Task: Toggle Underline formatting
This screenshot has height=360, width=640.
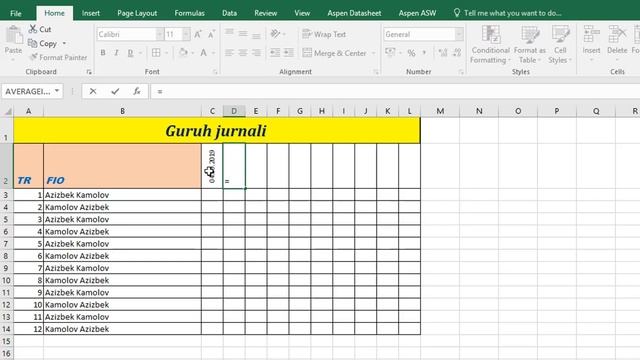Action: point(130,53)
